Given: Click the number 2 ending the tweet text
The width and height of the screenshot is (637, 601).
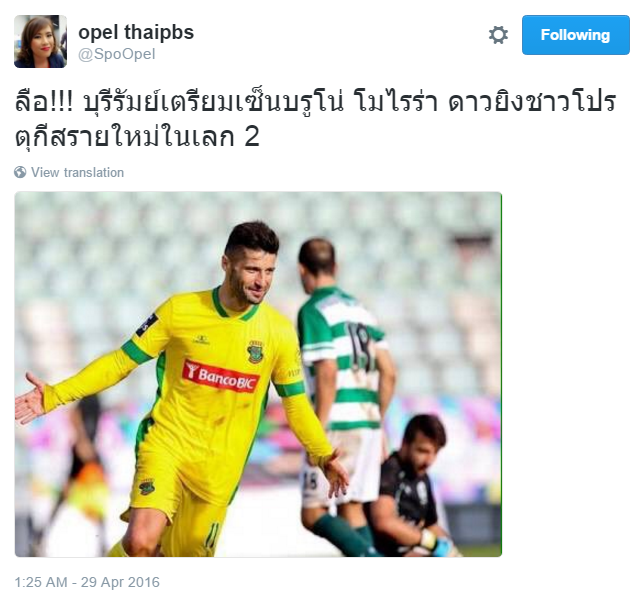Looking at the screenshot, I should click(252, 137).
